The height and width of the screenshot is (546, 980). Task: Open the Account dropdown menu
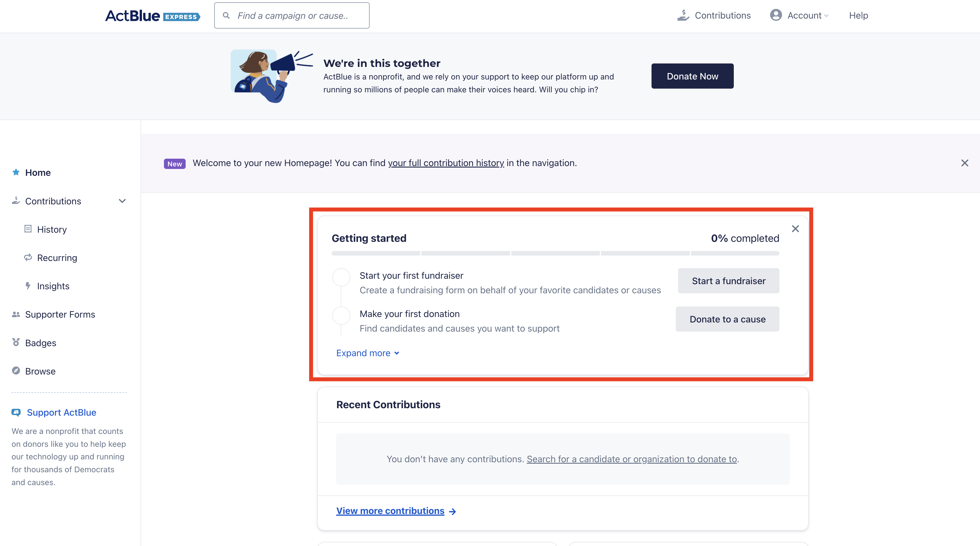[804, 15]
